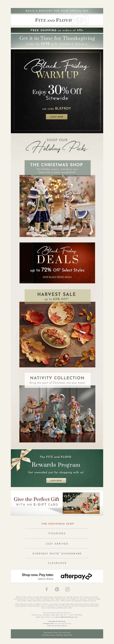This screenshot has height=644, width=114.
Task: Click the Fitz and Floyd logo
Action: (x=54, y=20)
